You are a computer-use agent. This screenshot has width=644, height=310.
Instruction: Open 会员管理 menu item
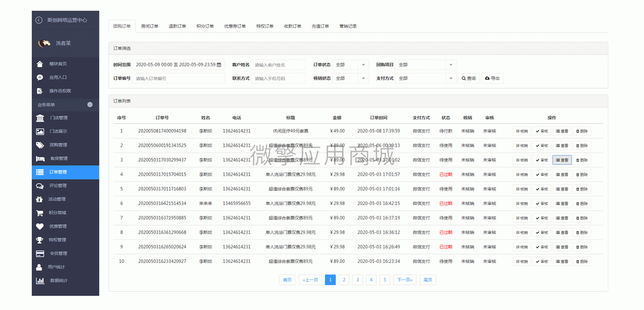tap(65, 253)
